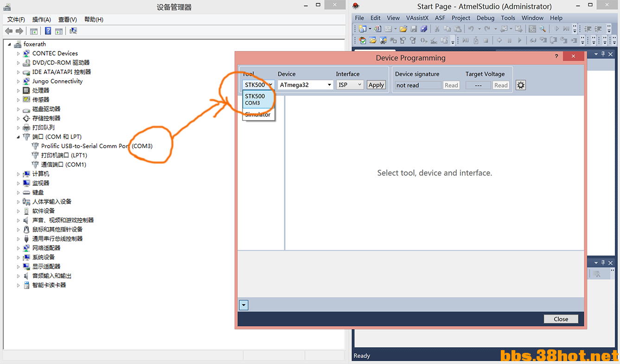Select Prolific USB-to-Serial Comm Port (COM3)
Image resolution: width=620 pixels, height=364 pixels.
pyautogui.click(x=97, y=146)
